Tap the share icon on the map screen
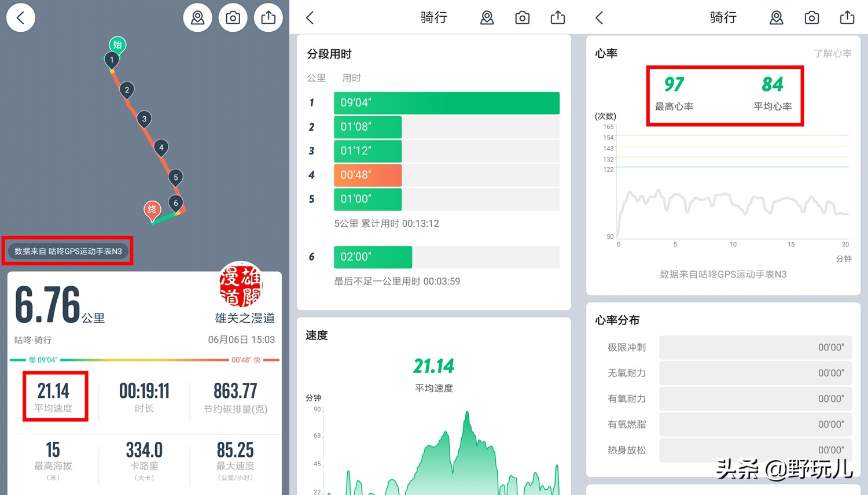The width and height of the screenshot is (868, 495). 268,17
